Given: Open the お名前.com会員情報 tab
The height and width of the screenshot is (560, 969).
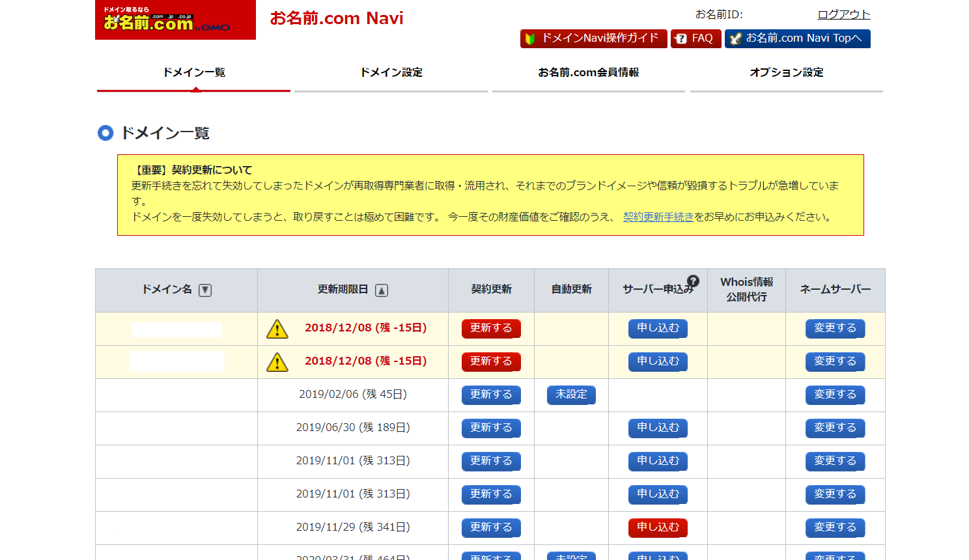Looking at the screenshot, I should (589, 73).
